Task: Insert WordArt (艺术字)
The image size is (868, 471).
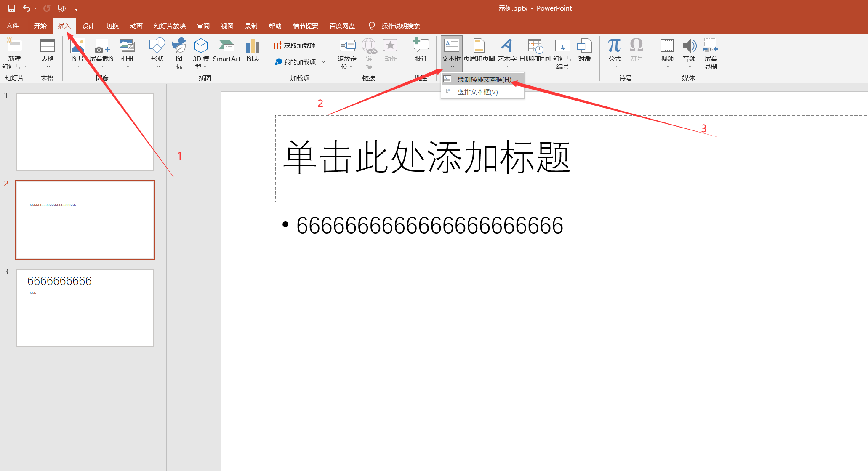Action: [507, 51]
